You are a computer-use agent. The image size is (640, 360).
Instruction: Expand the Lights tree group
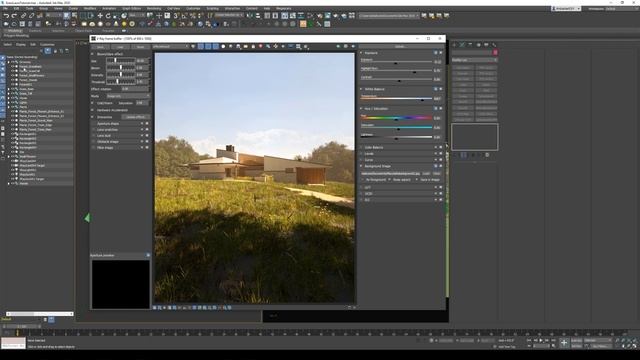pos(9,102)
